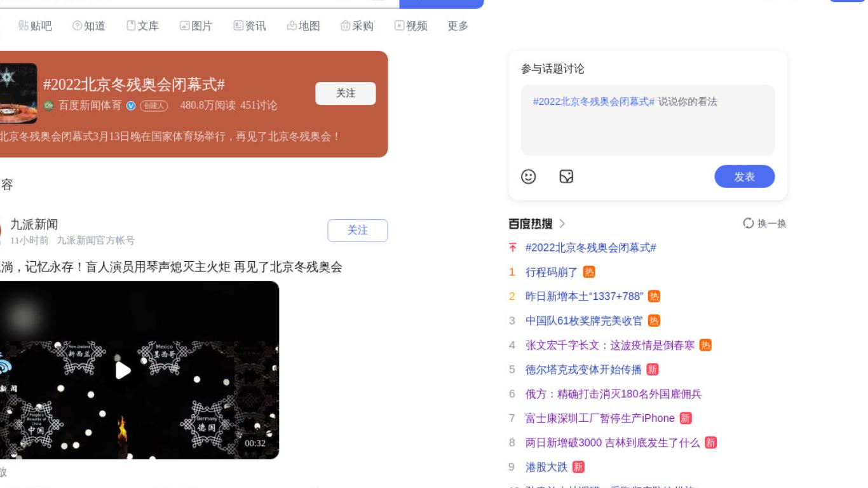Open hot search 两日新增破3000 吉林
The height and width of the screenshot is (488, 868).
click(x=613, y=443)
